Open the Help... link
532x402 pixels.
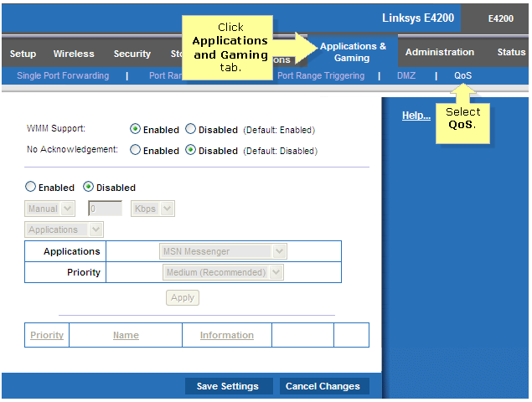coord(416,116)
